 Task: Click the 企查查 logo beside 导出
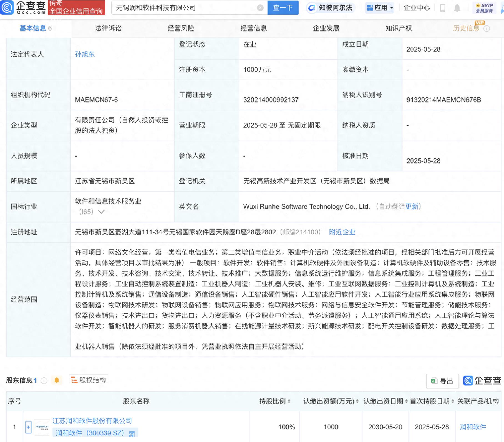482,381
